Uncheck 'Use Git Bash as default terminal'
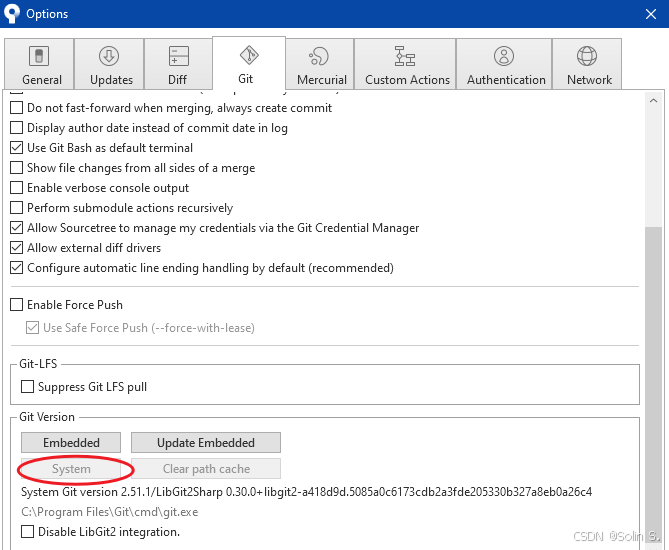This screenshot has height=550, width=669. coord(16,148)
